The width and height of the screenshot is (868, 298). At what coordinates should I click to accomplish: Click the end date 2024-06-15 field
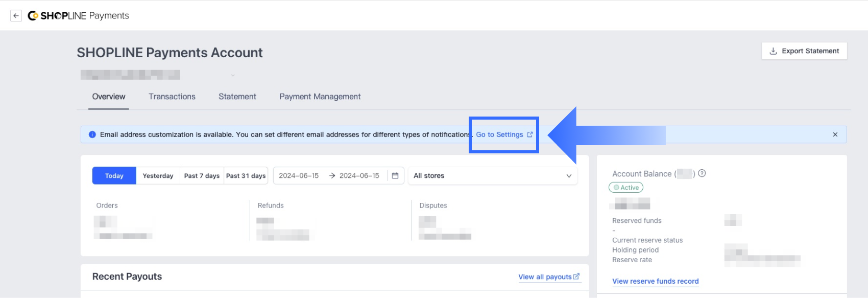click(359, 176)
